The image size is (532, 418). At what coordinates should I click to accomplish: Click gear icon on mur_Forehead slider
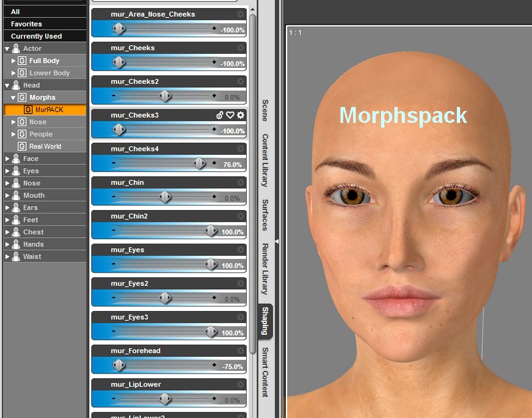pyautogui.click(x=241, y=350)
